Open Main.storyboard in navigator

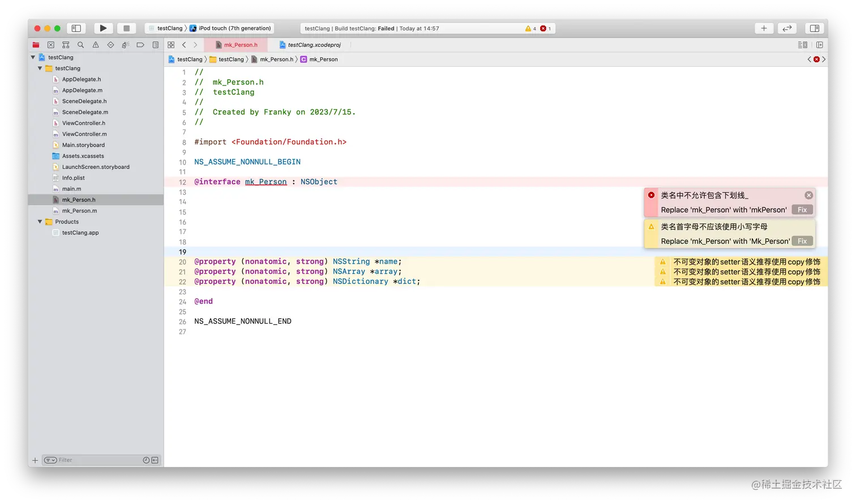tap(83, 145)
